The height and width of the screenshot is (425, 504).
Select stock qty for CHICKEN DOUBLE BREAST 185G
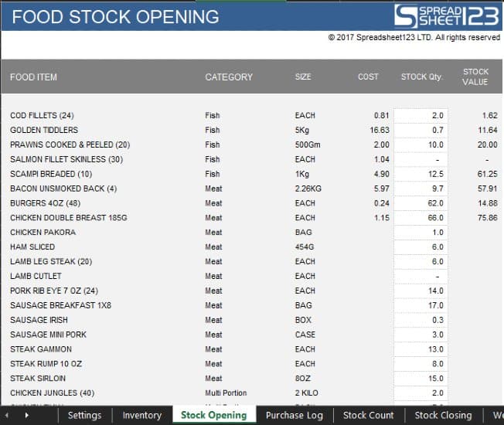tap(421, 218)
